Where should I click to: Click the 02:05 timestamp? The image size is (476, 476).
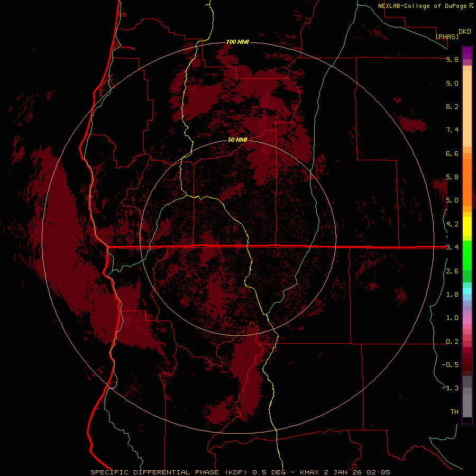coord(378,472)
